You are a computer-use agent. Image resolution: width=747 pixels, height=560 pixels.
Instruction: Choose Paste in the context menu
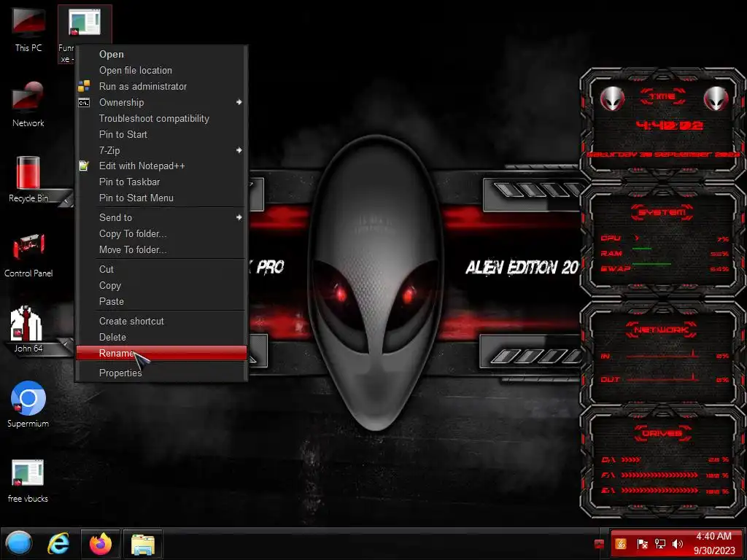click(x=161, y=302)
